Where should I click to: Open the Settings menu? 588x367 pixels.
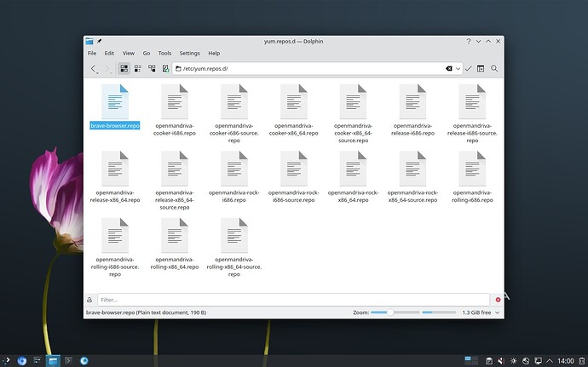tap(189, 53)
